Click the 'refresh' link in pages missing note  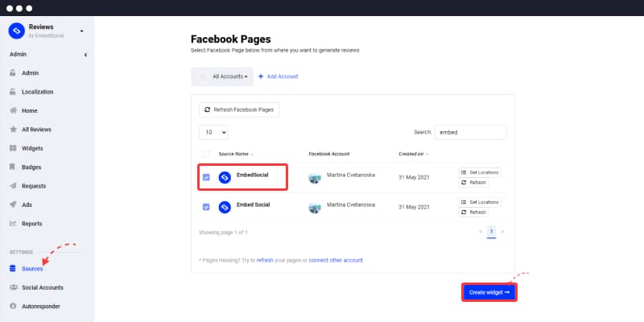pyautogui.click(x=265, y=260)
